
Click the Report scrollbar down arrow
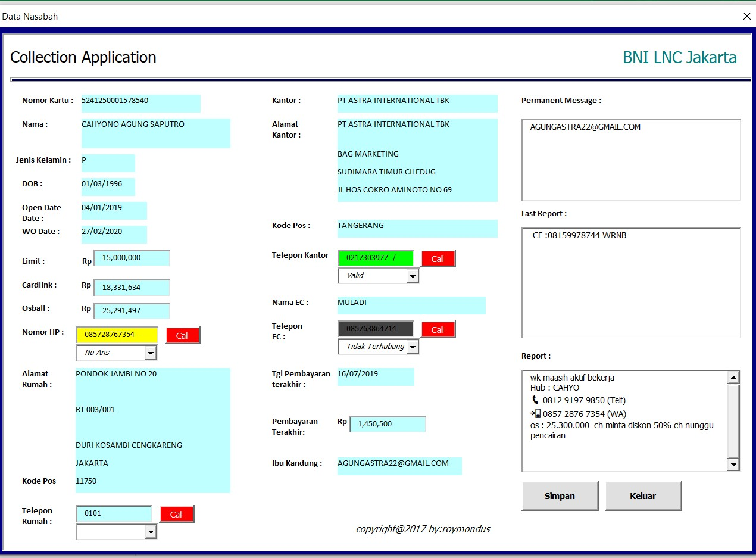click(733, 465)
